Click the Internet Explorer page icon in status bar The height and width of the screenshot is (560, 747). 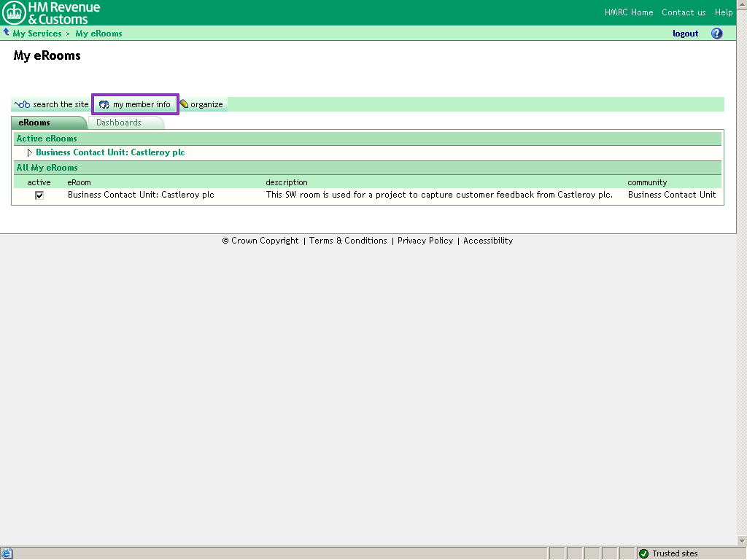click(x=7, y=553)
